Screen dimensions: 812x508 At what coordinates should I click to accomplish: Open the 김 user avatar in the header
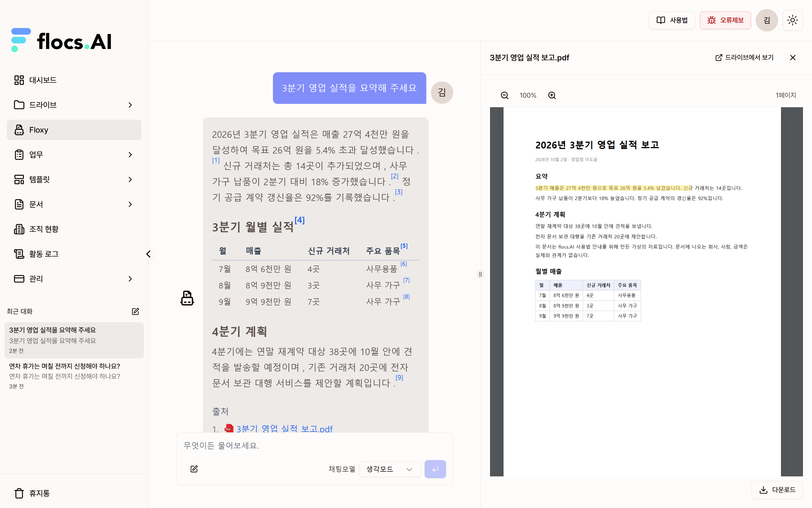click(x=767, y=20)
